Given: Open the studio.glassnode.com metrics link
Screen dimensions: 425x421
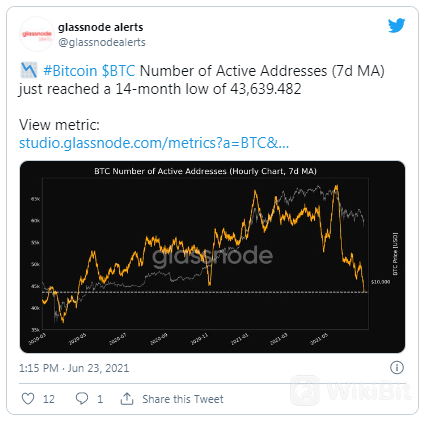Looking at the screenshot, I should coord(154,143).
